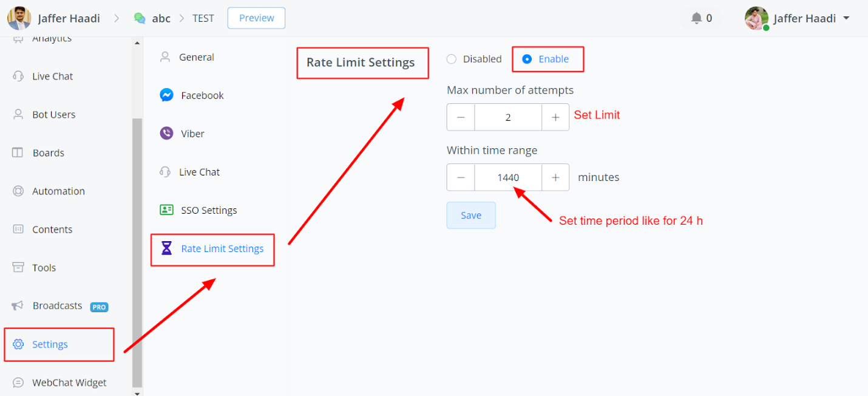Increase max number of attempts

555,117
